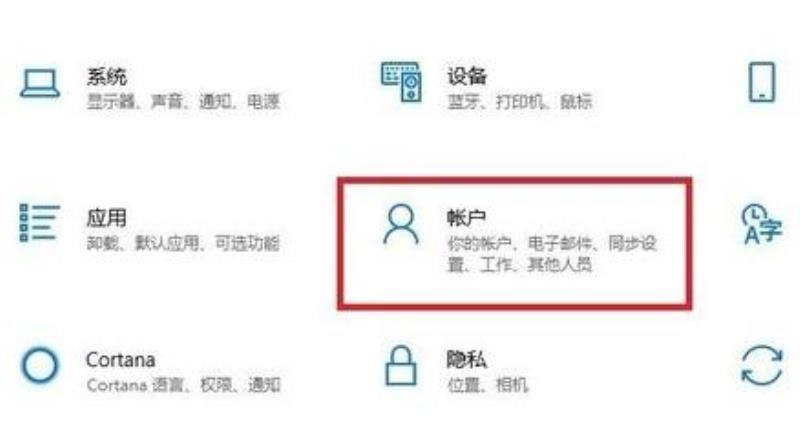
Task: Open the 隐私 category title
Action: coord(466,360)
